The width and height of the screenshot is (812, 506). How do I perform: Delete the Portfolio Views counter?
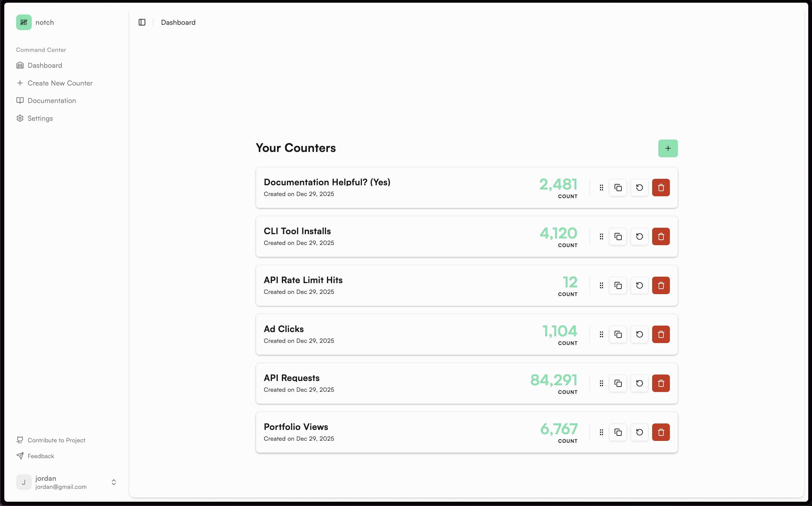tap(661, 432)
